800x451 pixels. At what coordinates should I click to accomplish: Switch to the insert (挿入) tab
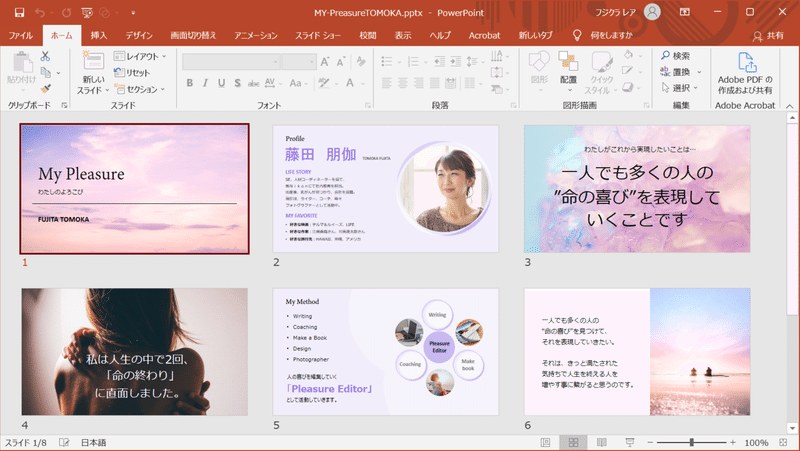[99, 35]
